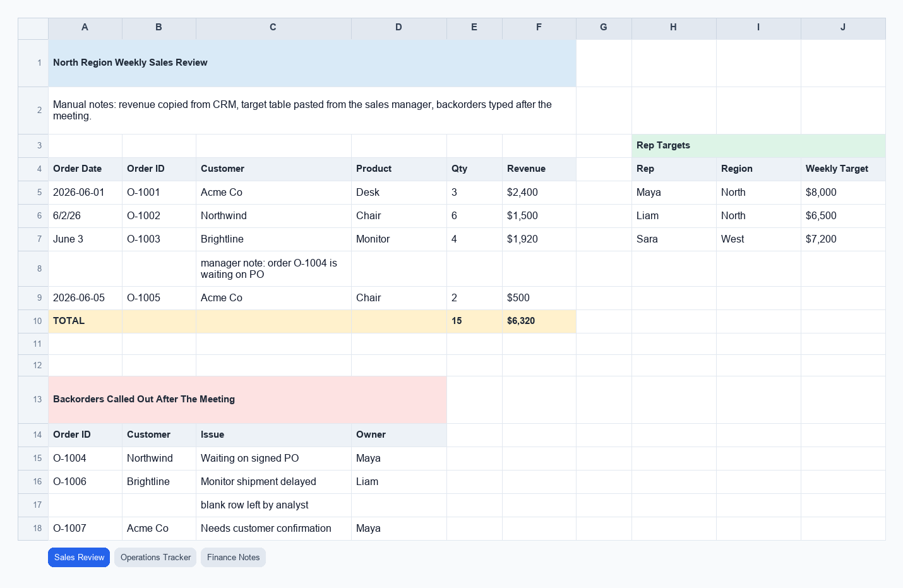
Task: Select the Issue header cell
Action: [x=273, y=435]
